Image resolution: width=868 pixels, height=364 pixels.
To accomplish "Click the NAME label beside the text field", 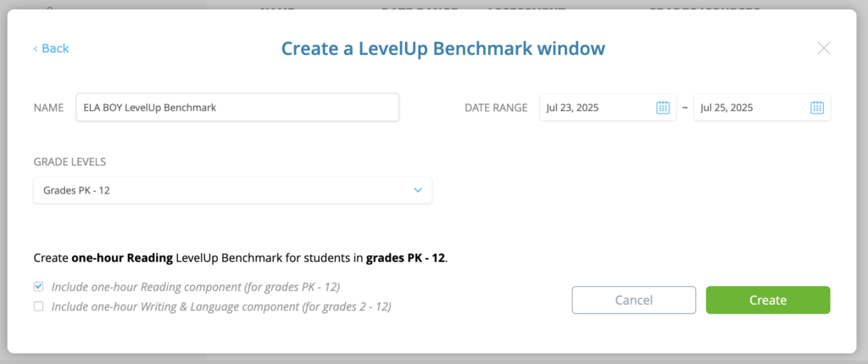I will (48, 108).
